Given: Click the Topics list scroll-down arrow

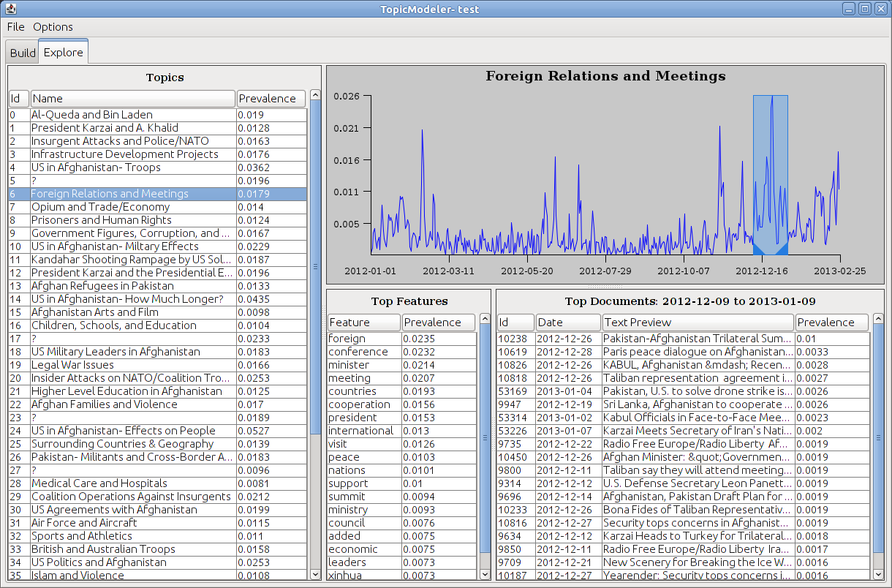Looking at the screenshot, I should (315, 575).
